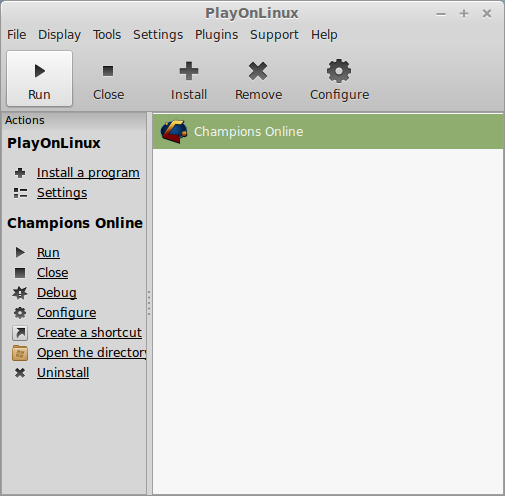Click square stop icon beside sidebar Close
505x496 pixels.
(x=20, y=273)
